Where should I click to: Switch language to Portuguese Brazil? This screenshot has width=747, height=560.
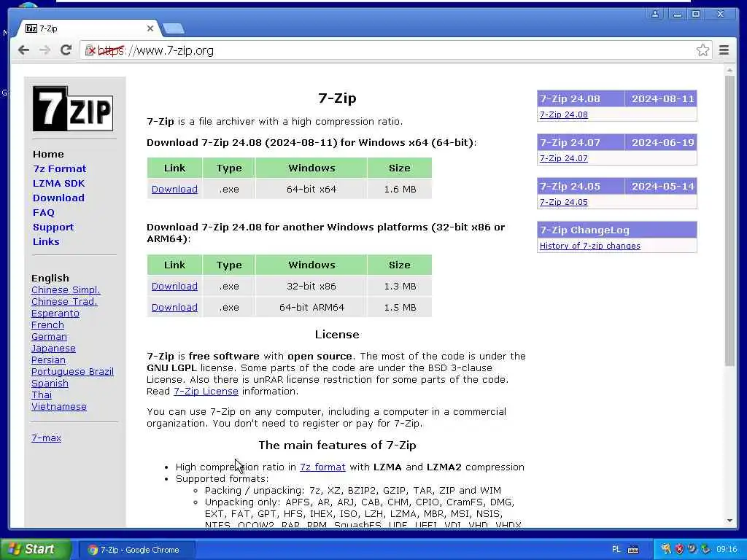(x=72, y=371)
